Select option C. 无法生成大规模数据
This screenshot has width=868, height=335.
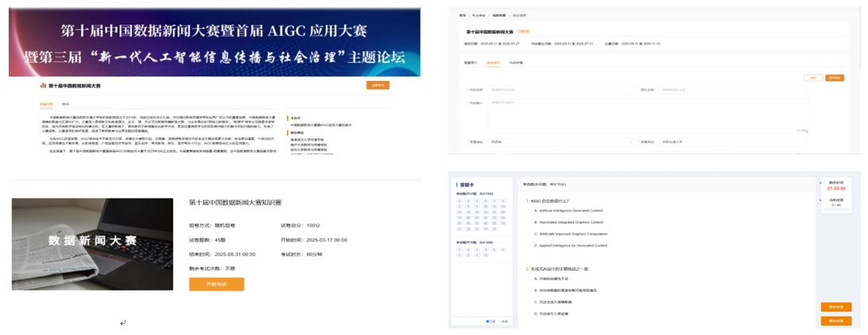(529, 302)
